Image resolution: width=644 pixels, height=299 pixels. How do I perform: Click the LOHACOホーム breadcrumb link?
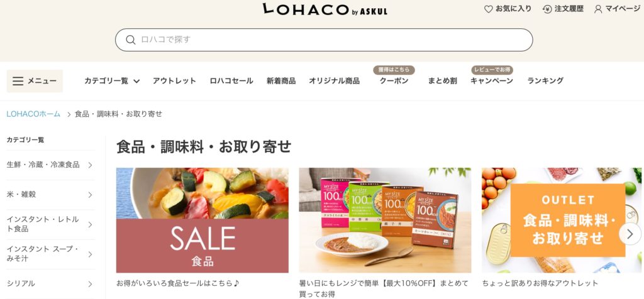[x=33, y=114]
